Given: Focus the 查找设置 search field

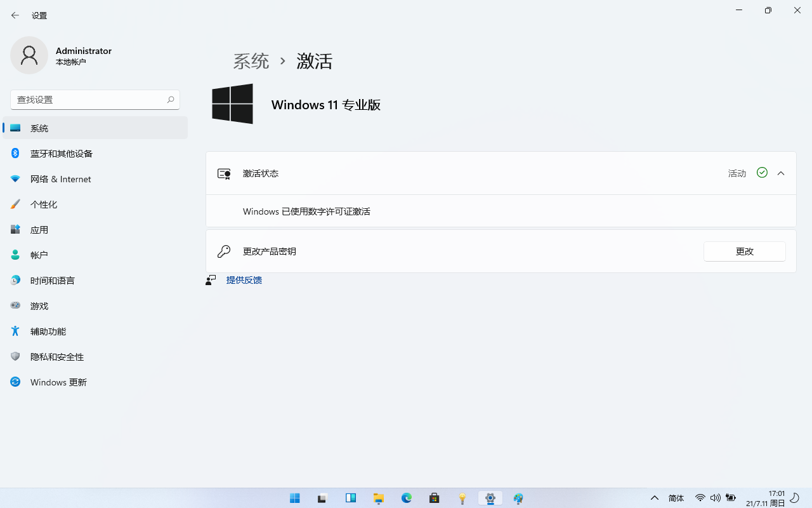Looking at the screenshot, I should pos(95,100).
